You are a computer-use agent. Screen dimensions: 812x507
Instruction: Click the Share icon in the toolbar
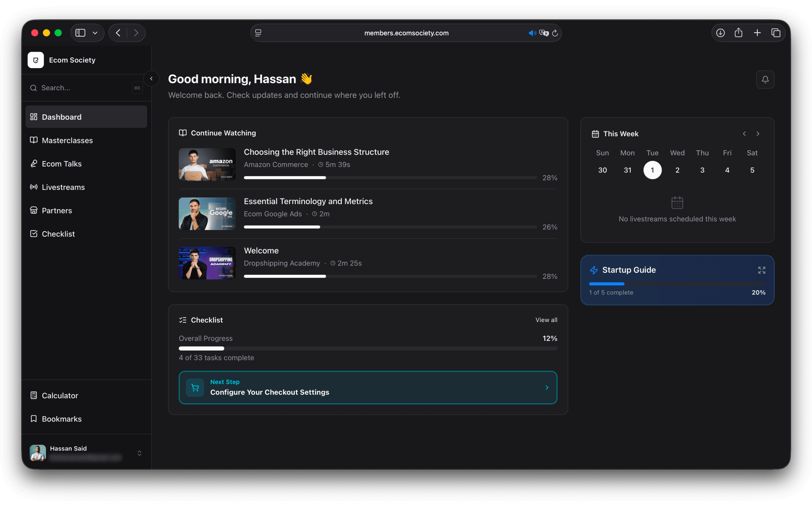pos(738,33)
